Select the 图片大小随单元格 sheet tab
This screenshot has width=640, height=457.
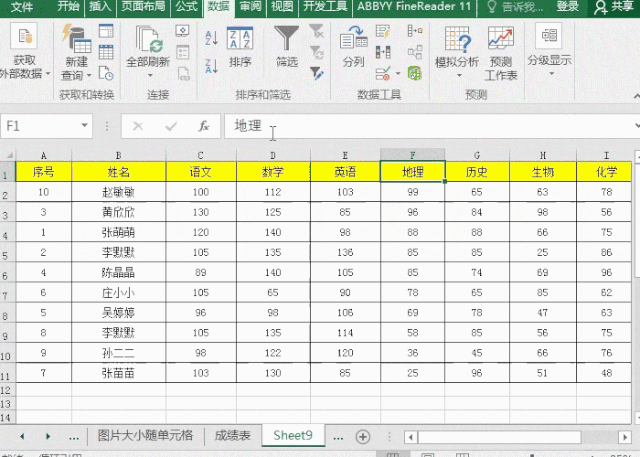[145, 435]
